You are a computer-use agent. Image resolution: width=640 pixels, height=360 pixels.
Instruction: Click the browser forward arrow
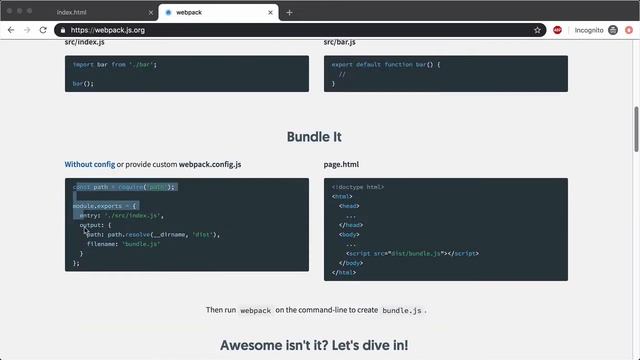(27, 30)
